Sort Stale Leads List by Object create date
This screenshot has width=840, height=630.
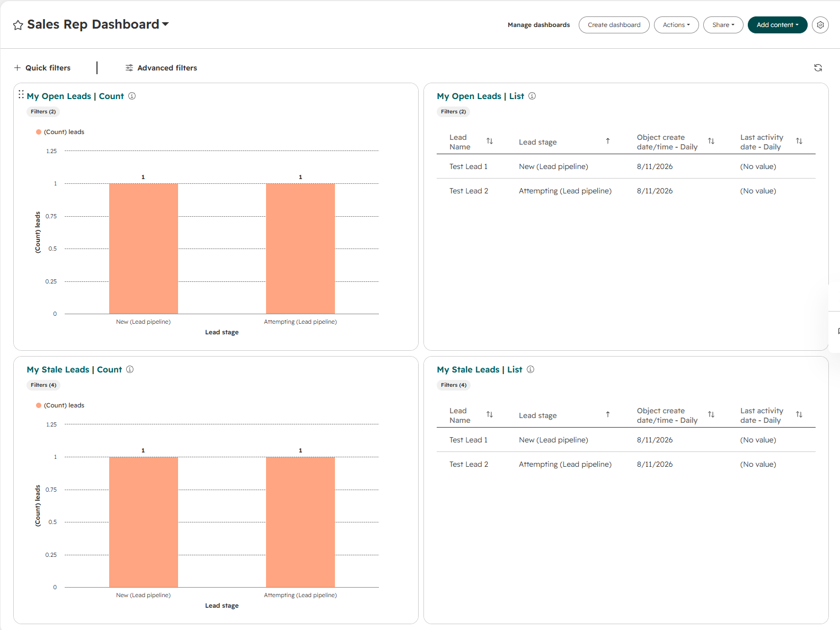[x=711, y=414]
